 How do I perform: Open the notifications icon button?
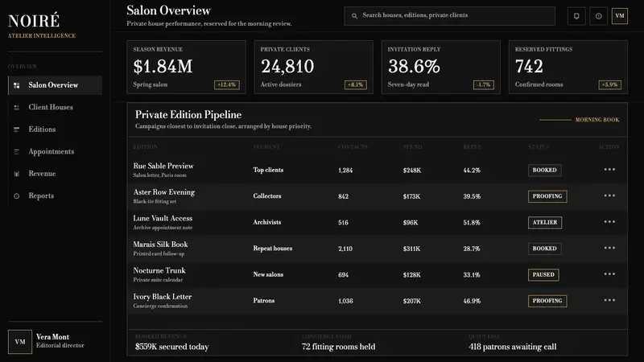tap(576, 16)
